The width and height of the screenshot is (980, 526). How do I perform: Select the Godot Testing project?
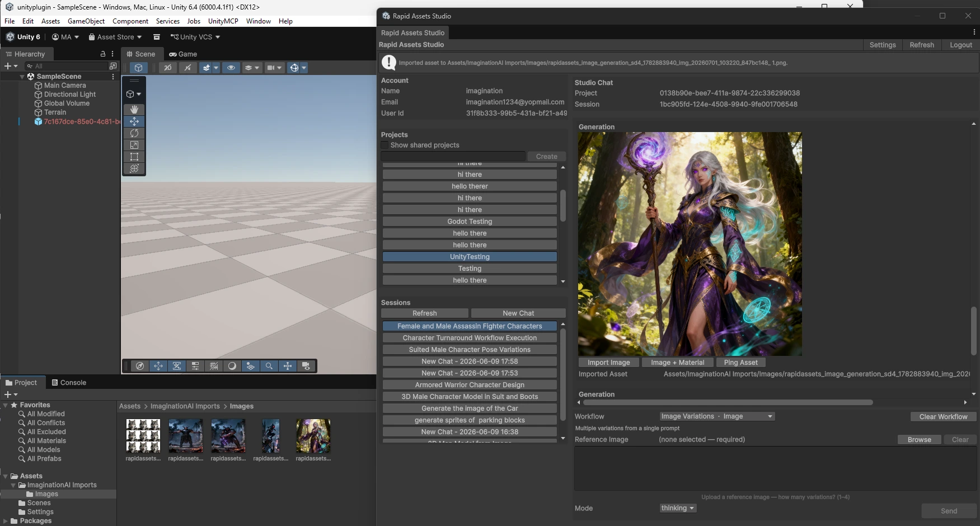470,222
